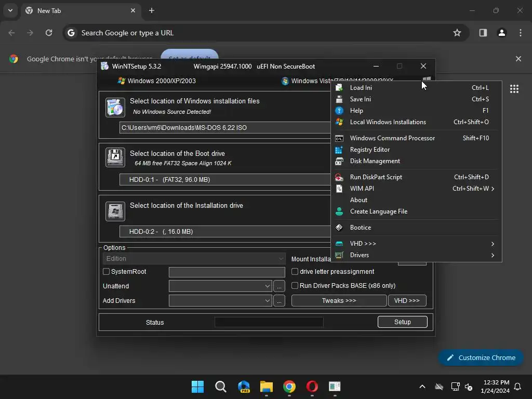Select Disk Management menu entry
Viewport: 532px width, 399px height.
click(x=416, y=161)
